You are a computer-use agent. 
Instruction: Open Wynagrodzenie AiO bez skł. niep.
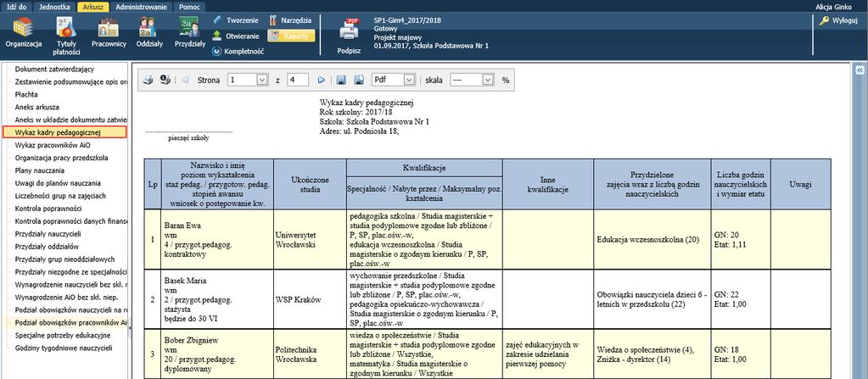coord(66,298)
